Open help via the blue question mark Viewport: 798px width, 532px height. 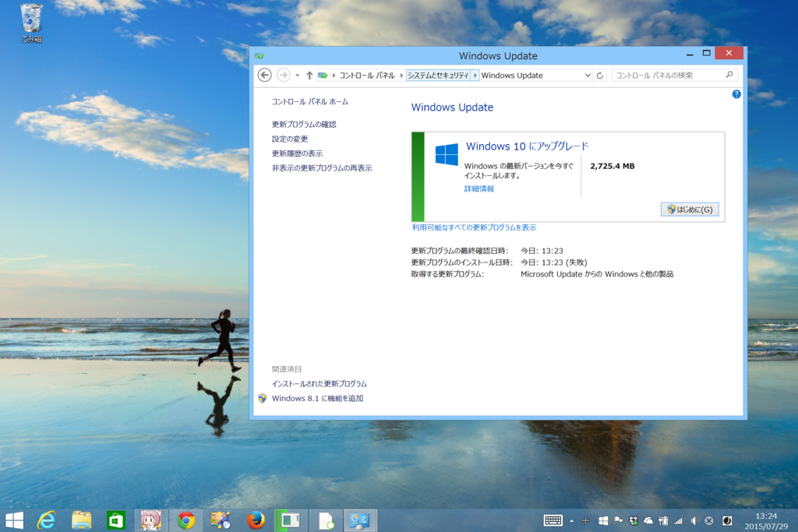coord(736,94)
